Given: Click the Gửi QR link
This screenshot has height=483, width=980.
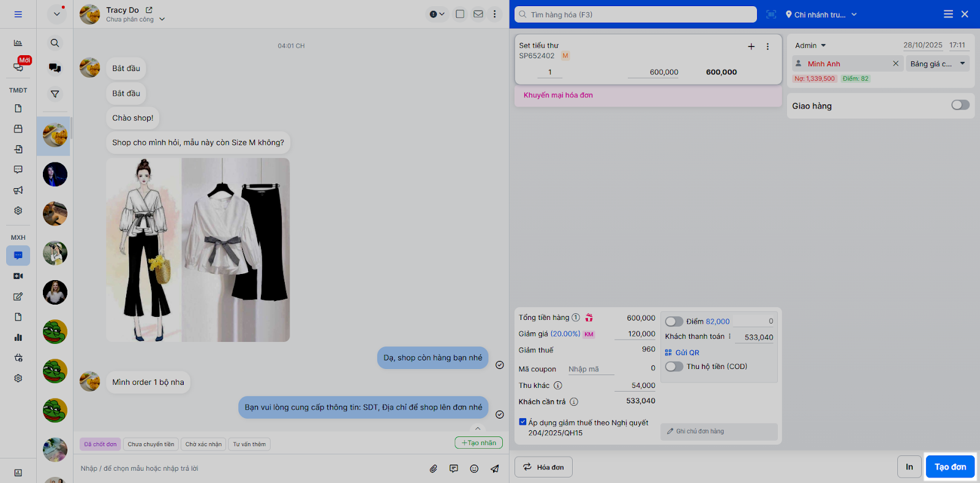Looking at the screenshot, I should coord(682,352).
